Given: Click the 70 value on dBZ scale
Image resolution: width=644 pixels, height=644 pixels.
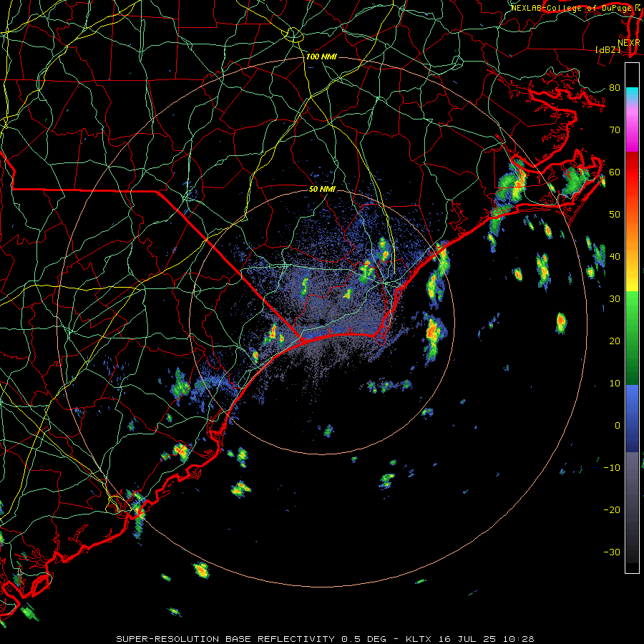Looking at the screenshot, I should (x=615, y=130).
